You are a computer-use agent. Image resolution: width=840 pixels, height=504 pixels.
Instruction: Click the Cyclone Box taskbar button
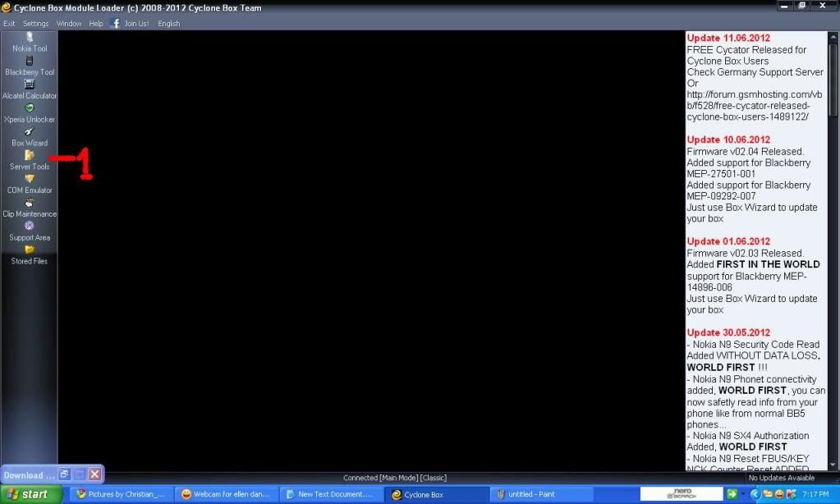[436, 494]
